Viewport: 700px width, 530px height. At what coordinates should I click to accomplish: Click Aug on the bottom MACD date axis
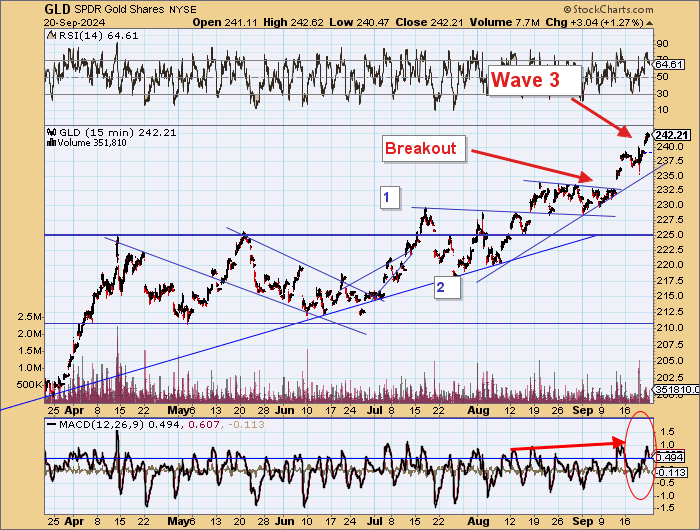(478, 521)
